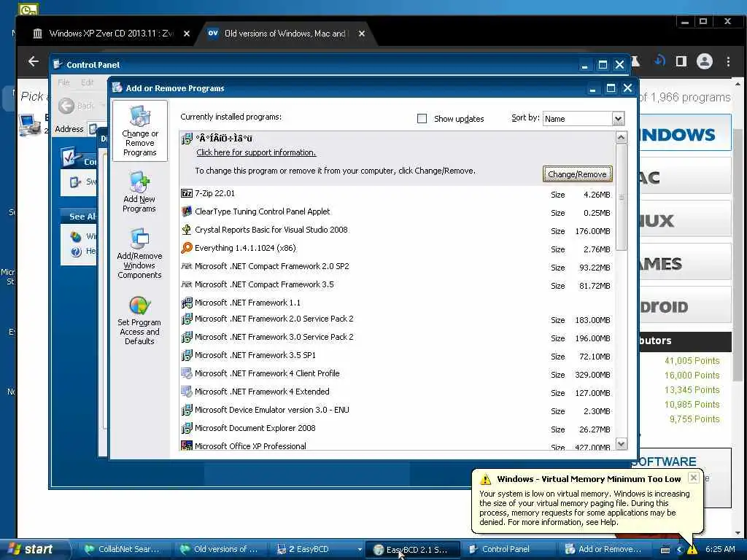Open browser three-dot menu
This screenshot has height=560, width=747.
[728, 61]
